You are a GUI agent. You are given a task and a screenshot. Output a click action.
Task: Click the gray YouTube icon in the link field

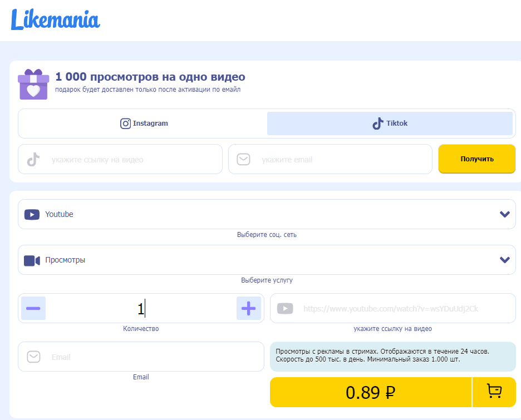tap(285, 308)
